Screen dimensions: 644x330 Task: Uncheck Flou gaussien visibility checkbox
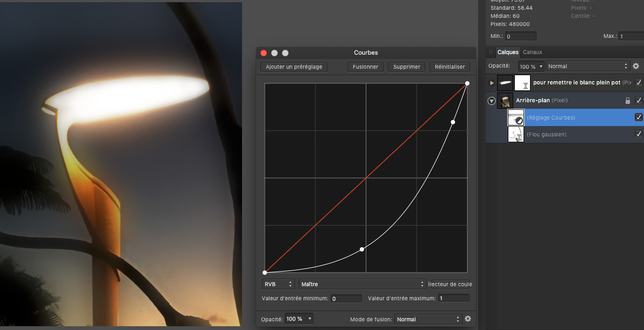pos(639,134)
